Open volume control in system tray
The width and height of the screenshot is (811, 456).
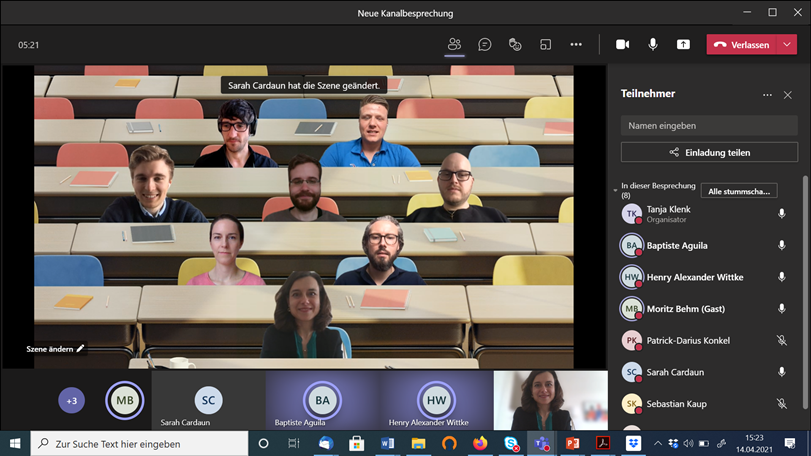click(688, 444)
